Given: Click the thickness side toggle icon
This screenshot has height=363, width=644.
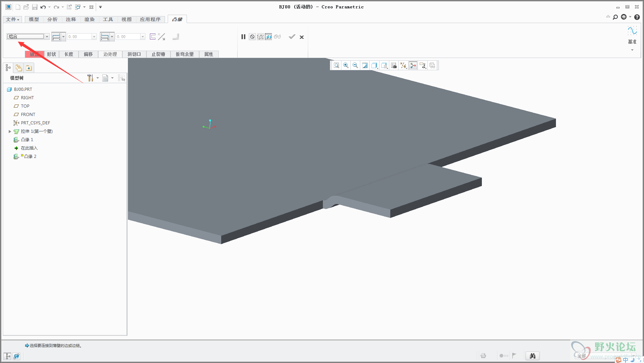Looking at the screenshot, I should (x=153, y=36).
